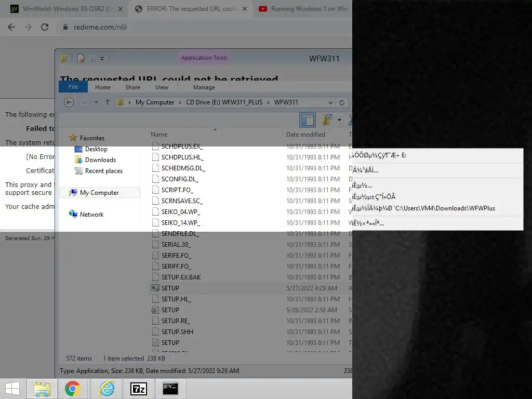Click the redirme.com address bar
532x399 pixels.
pyautogui.click(x=100, y=27)
